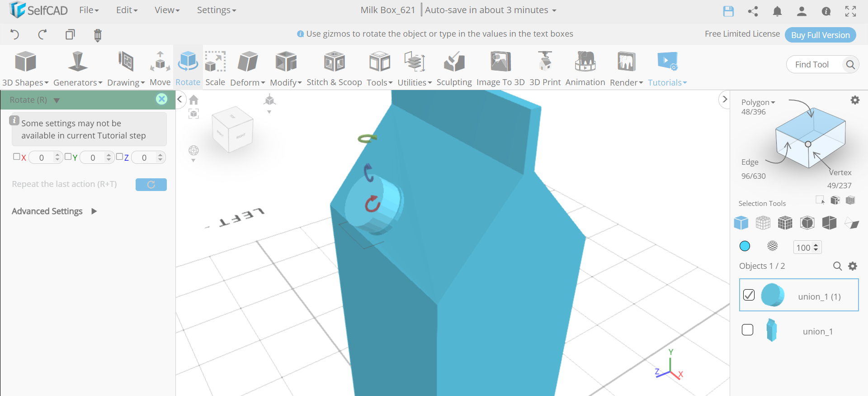This screenshot has width=868, height=396.
Task: Click the fit-to-view cube icon below Home
Action: (x=194, y=114)
